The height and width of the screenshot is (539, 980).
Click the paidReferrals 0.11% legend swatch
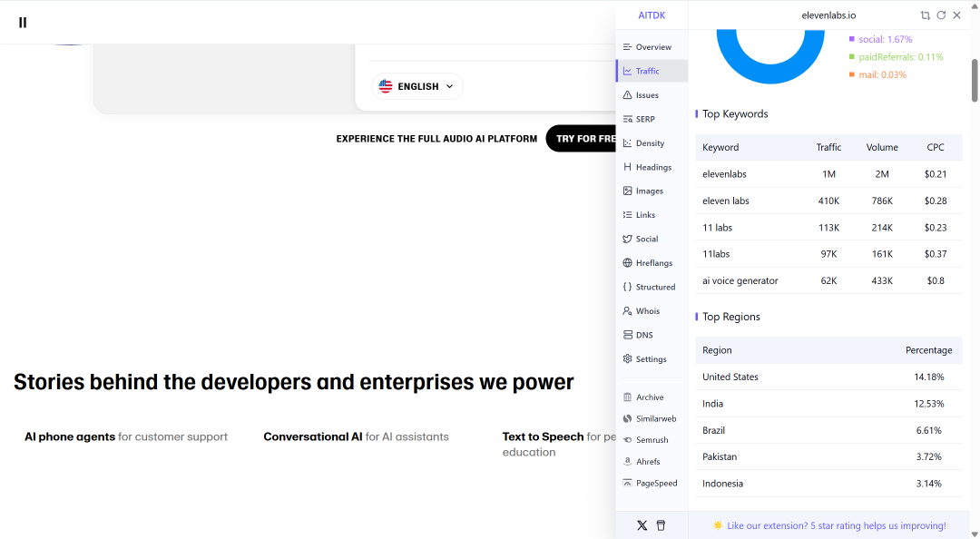pos(851,57)
